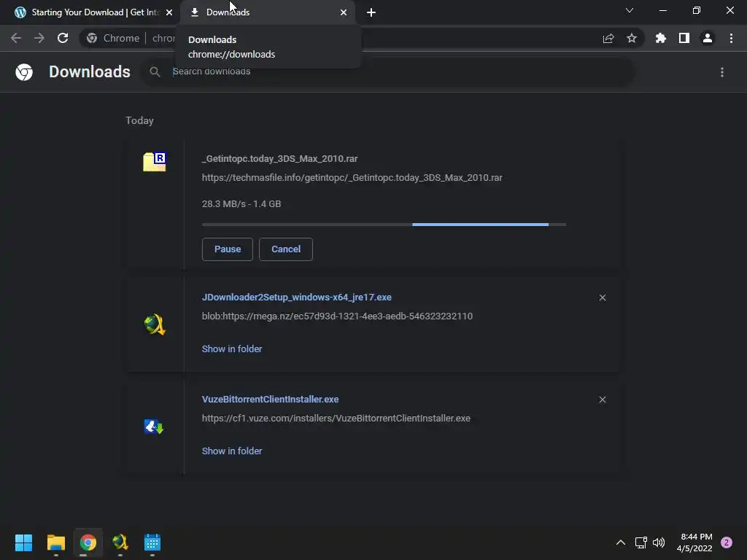The height and width of the screenshot is (560, 747).
Task: Click the _Getintopc.today_3DS_Max_2010.rar file name
Action: pos(279,158)
